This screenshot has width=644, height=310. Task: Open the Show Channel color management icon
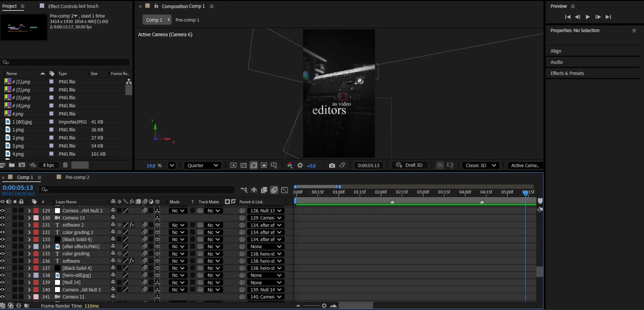pos(290,165)
